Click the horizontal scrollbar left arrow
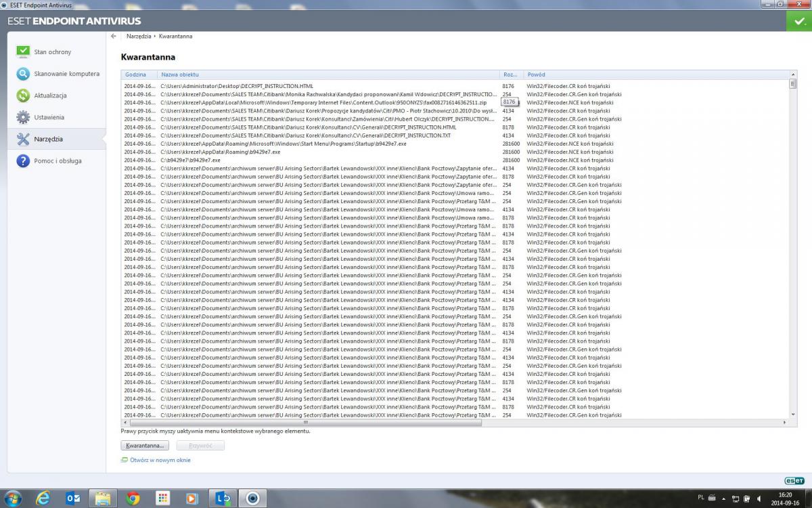This screenshot has height=508, width=812. 125,422
